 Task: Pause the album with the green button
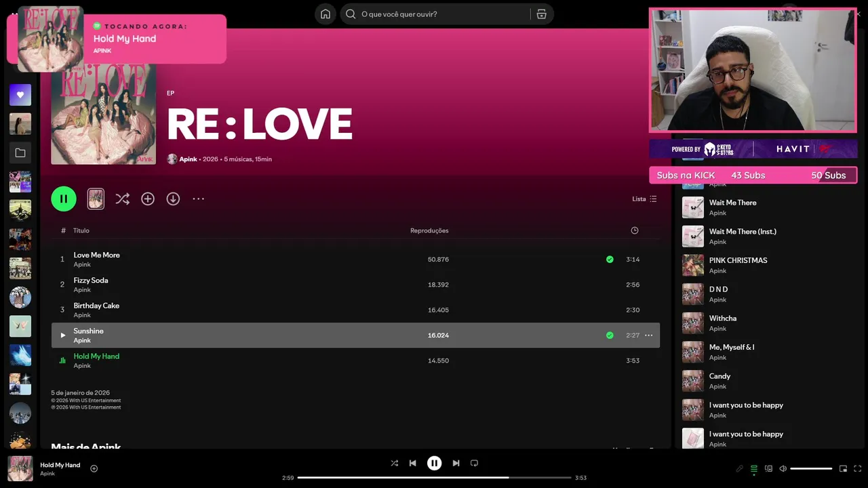pyautogui.click(x=64, y=199)
